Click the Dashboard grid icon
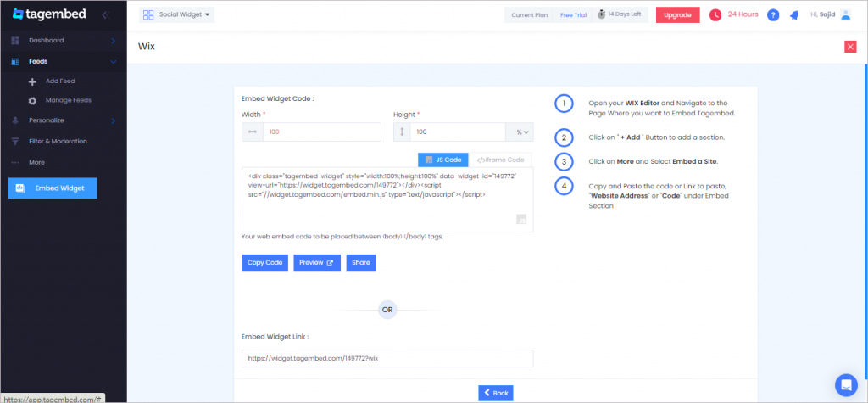Image resolution: width=868 pixels, height=403 pixels. click(x=15, y=41)
